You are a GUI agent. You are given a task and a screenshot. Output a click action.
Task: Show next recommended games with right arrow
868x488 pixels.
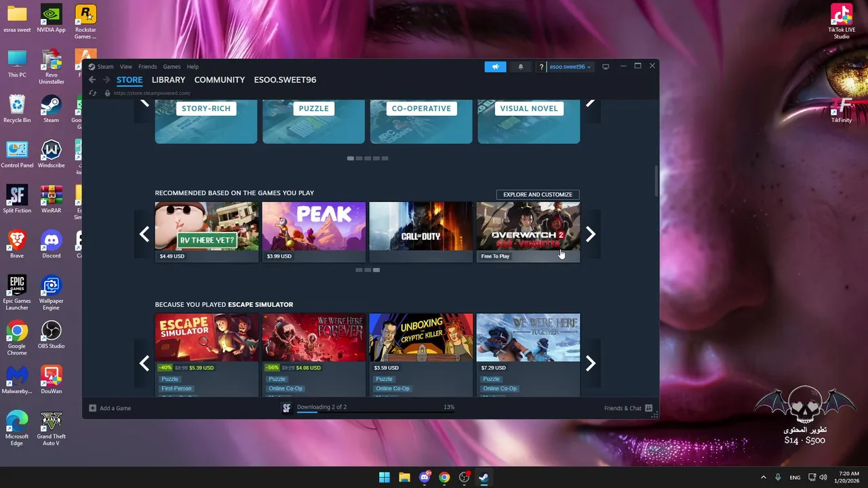click(590, 235)
